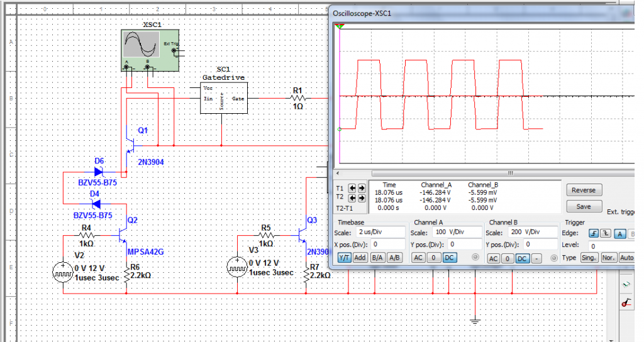Click green instrument icon above the red probe
This screenshot has width=644, height=342.
[626, 284]
